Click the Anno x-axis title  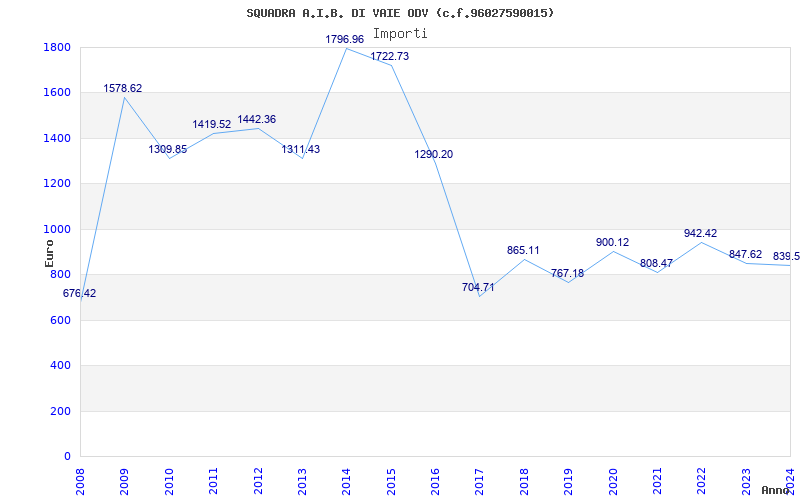[x=776, y=490]
